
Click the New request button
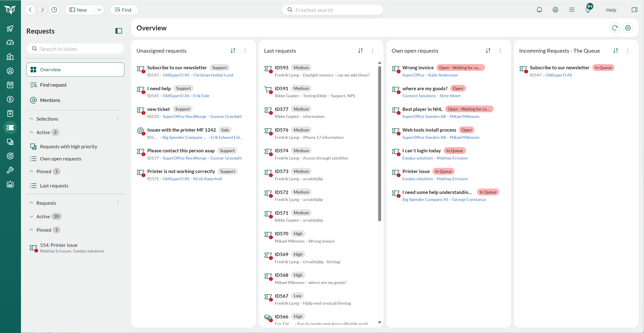tap(80, 10)
